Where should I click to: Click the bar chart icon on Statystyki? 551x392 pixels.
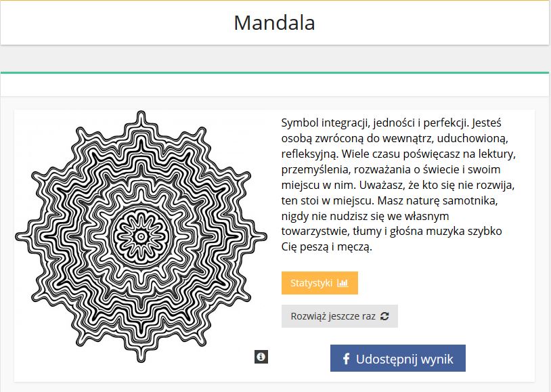343,283
